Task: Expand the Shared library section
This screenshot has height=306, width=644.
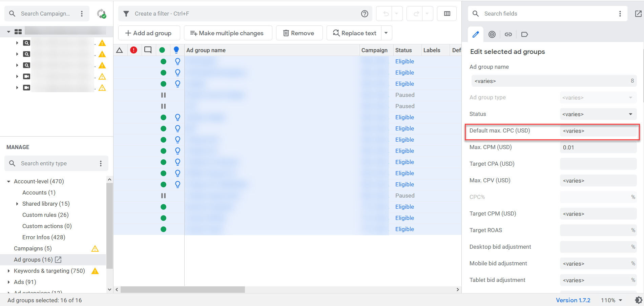Action: coord(17,204)
